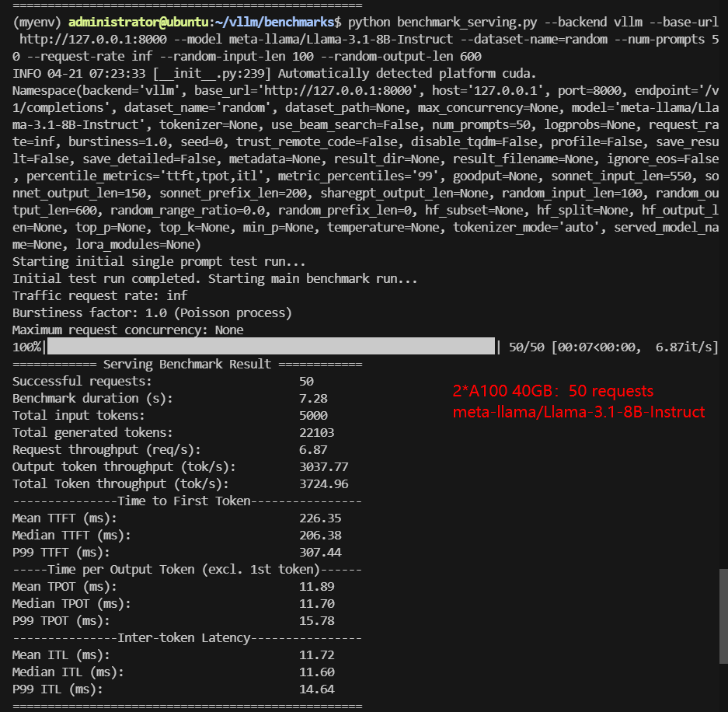Click the Benchmark duration value "7.28"

click(x=313, y=399)
